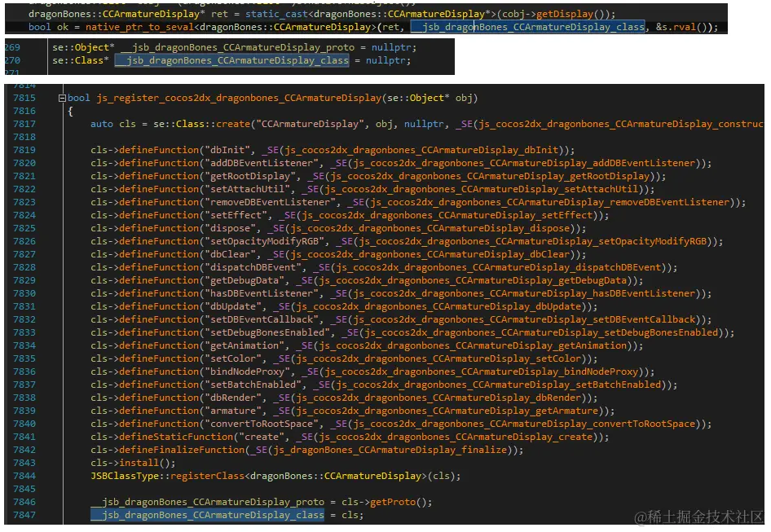Click "CCArmatureDisplay" string in Class::create
Viewport: 771px width, 532px height.
click(310, 124)
